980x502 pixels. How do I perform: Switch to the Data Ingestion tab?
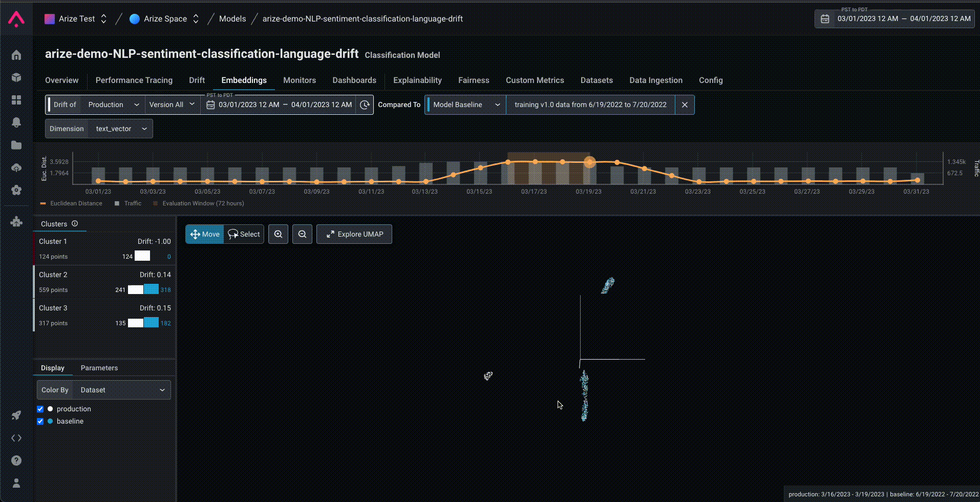(656, 80)
